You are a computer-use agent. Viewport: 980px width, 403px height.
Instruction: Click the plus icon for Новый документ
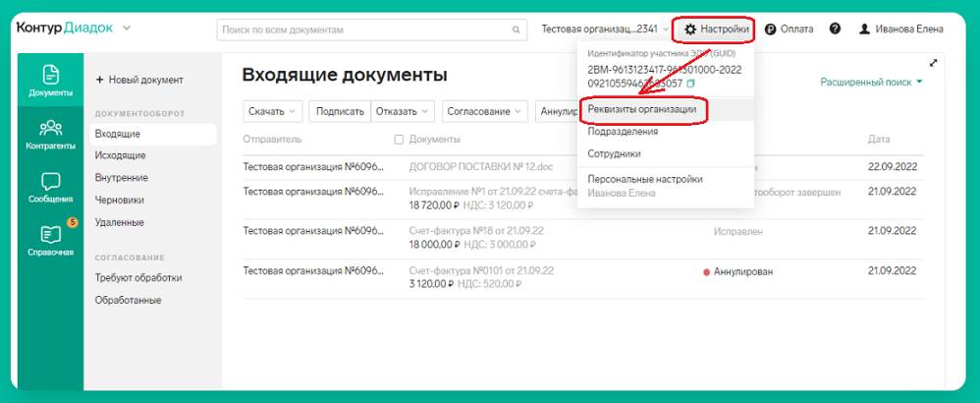(99, 80)
